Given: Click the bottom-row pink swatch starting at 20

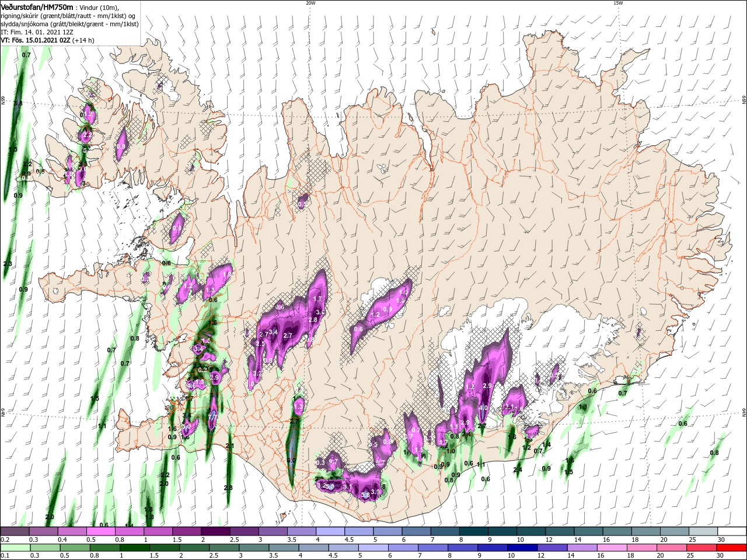Looking at the screenshot, I should tap(671, 548).
